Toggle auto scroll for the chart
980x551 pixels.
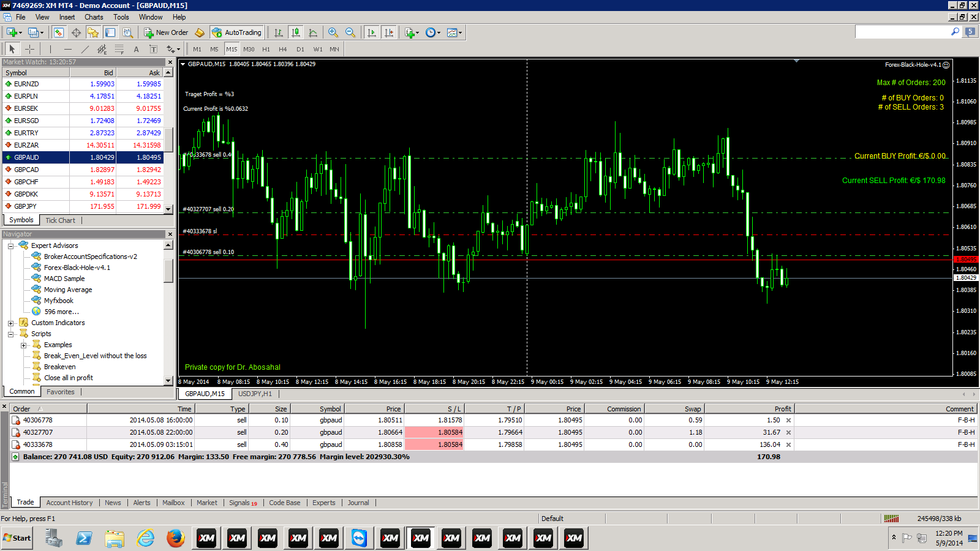click(x=372, y=32)
